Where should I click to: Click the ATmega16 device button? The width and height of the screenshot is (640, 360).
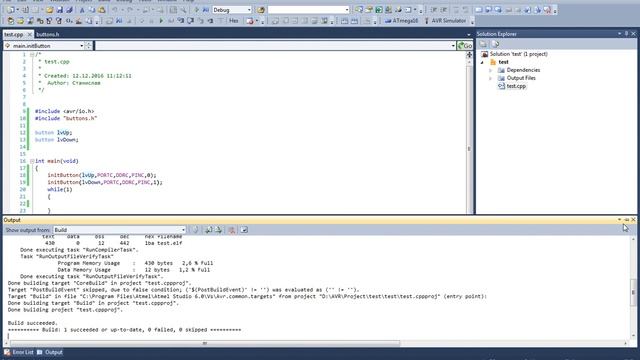tap(401, 20)
